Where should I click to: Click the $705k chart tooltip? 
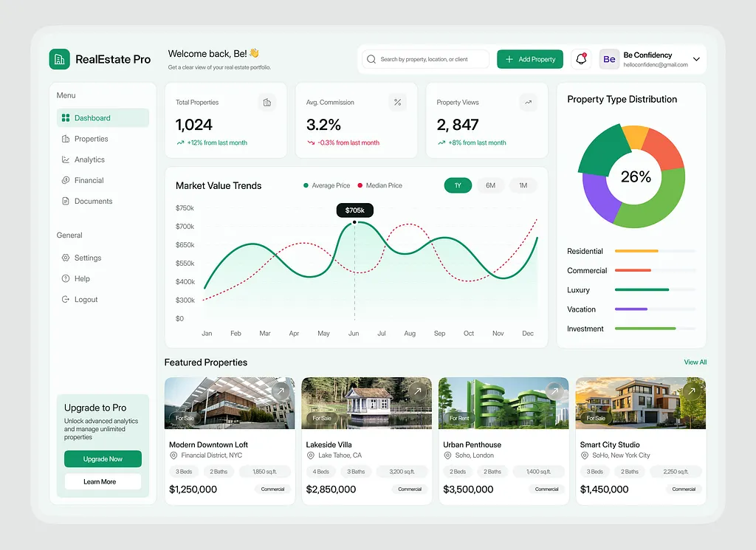click(355, 210)
